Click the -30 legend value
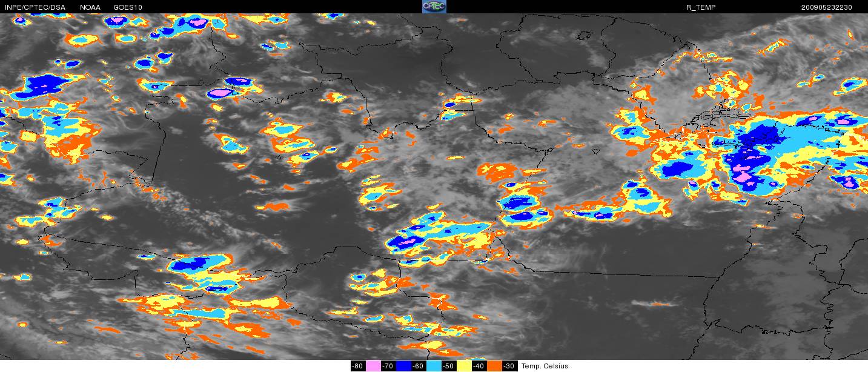Viewport: 868px width, 372px height. click(509, 366)
